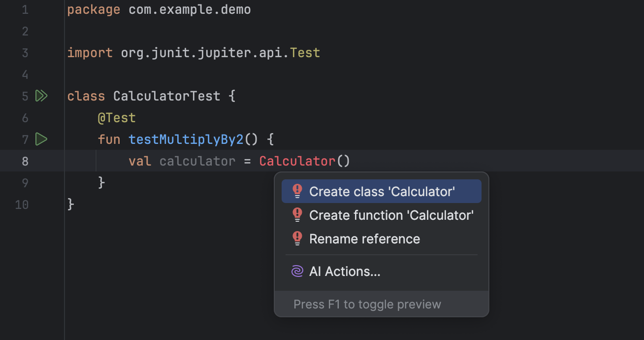Click the red bulb beside Create function 'Calculator'
644x340 pixels.
(297, 214)
